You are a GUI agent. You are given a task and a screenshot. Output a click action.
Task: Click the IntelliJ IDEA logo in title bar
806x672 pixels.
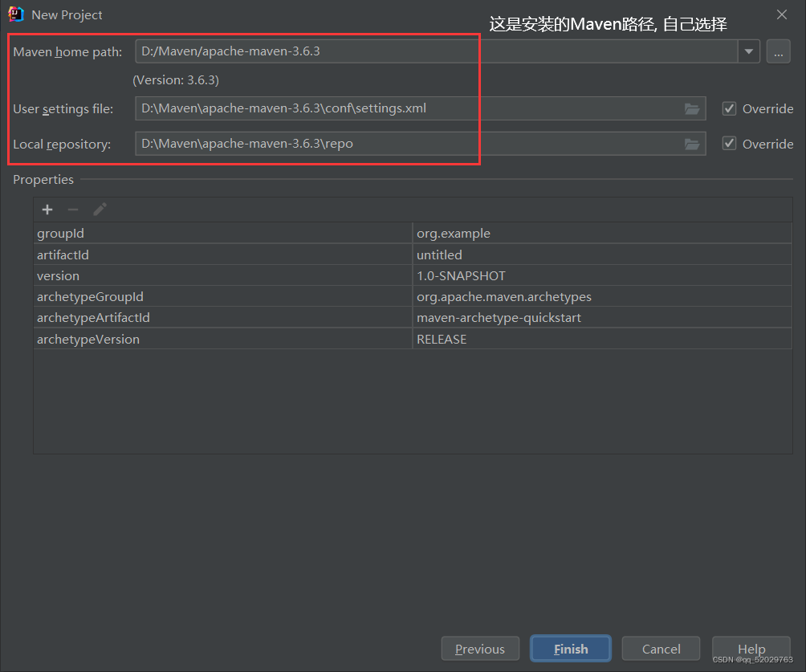(16, 14)
